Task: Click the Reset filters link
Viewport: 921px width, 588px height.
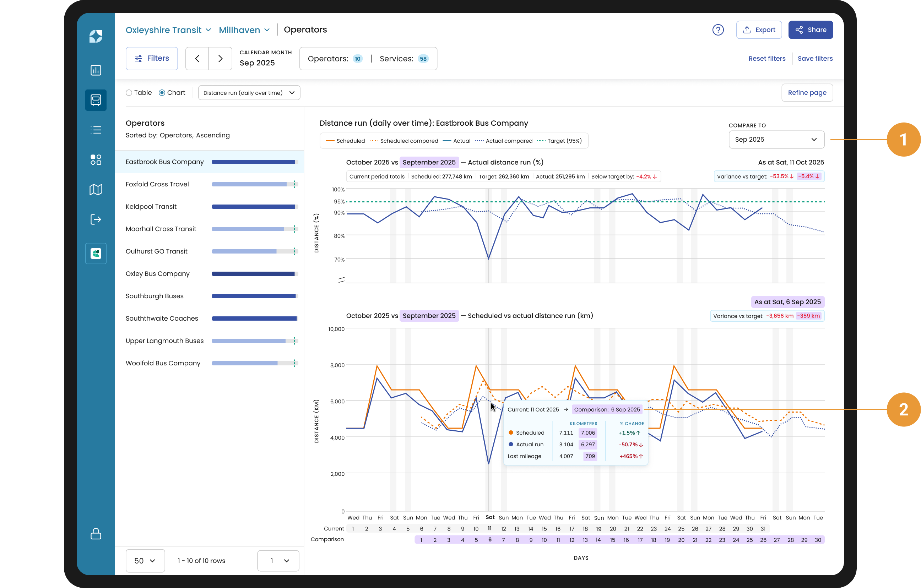Action: click(766, 59)
